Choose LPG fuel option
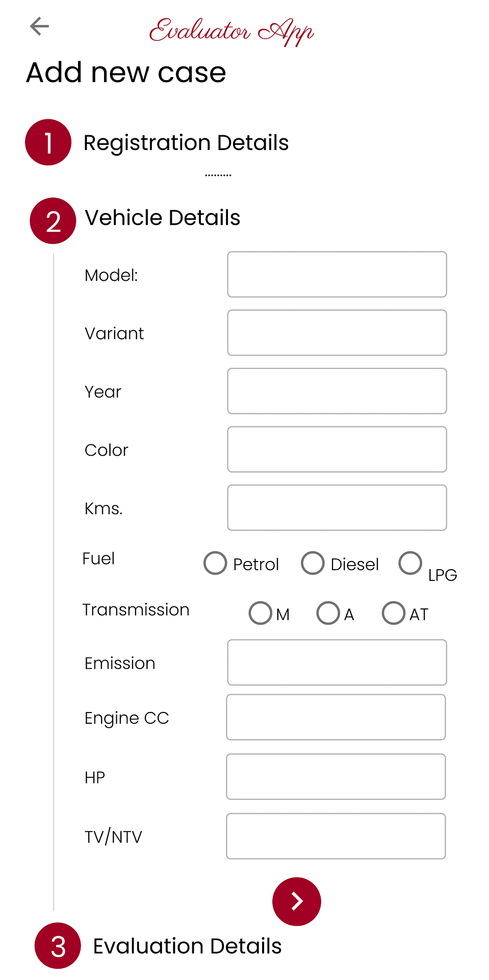The height and width of the screenshot is (980, 489). 410,563
